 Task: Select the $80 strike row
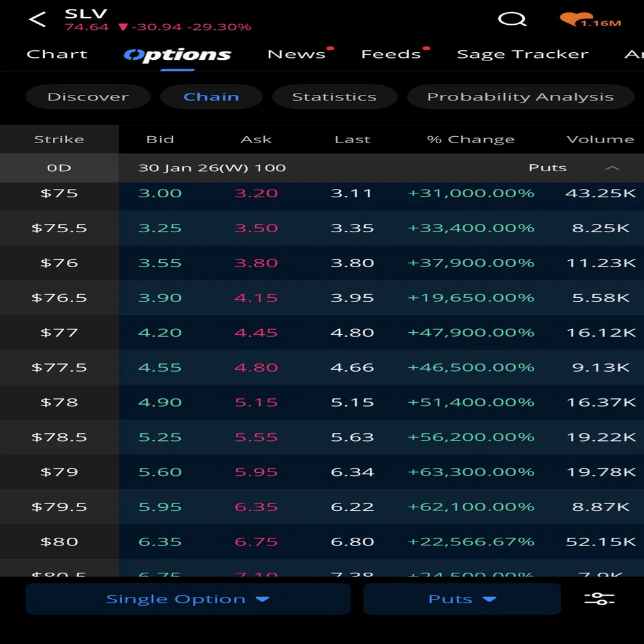point(322,542)
